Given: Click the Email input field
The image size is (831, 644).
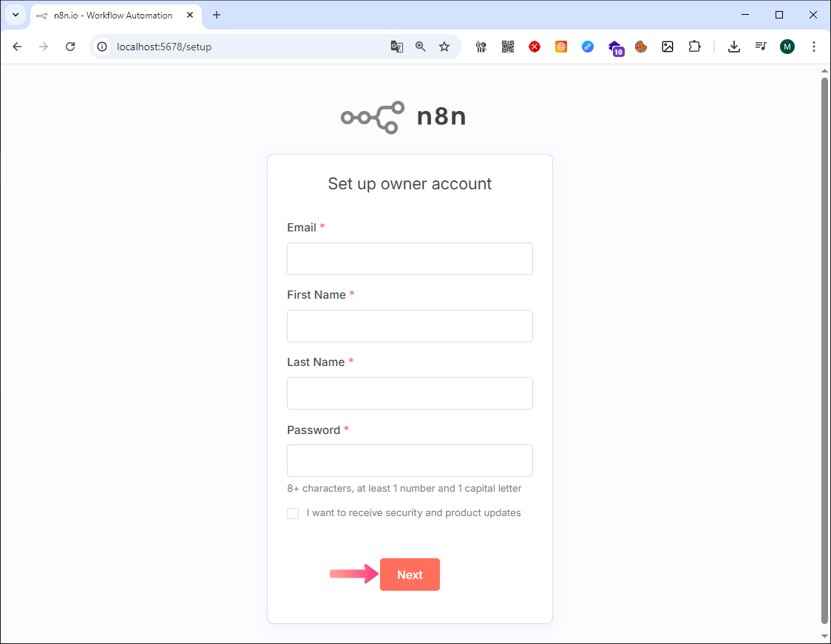Looking at the screenshot, I should click(x=410, y=259).
